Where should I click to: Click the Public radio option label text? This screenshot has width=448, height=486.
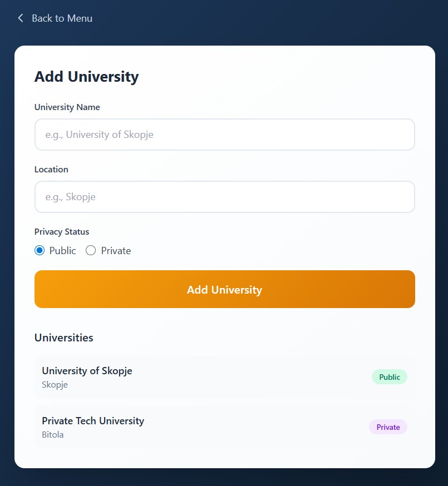click(62, 251)
